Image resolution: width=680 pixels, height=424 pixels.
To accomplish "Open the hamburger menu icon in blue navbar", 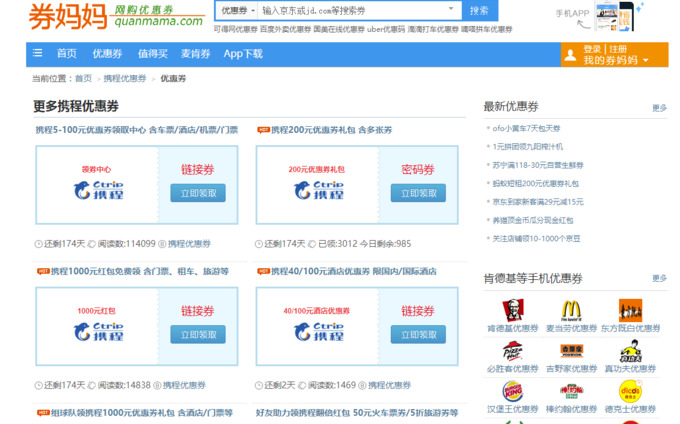I will click(x=37, y=53).
